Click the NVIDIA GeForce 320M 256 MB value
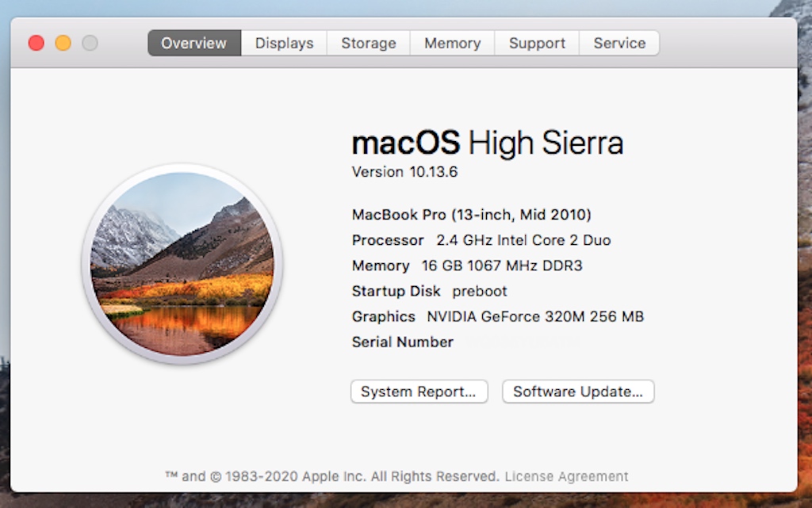 point(535,316)
